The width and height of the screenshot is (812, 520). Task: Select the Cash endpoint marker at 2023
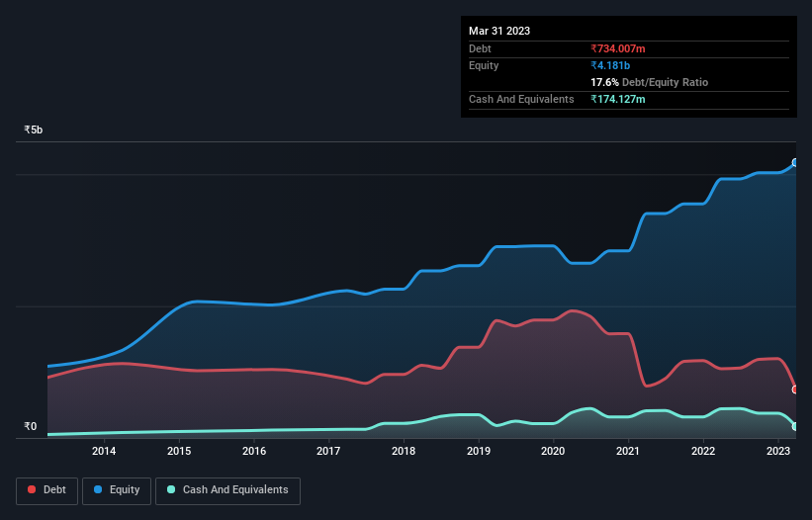pyautogui.click(x=795, y=426)
